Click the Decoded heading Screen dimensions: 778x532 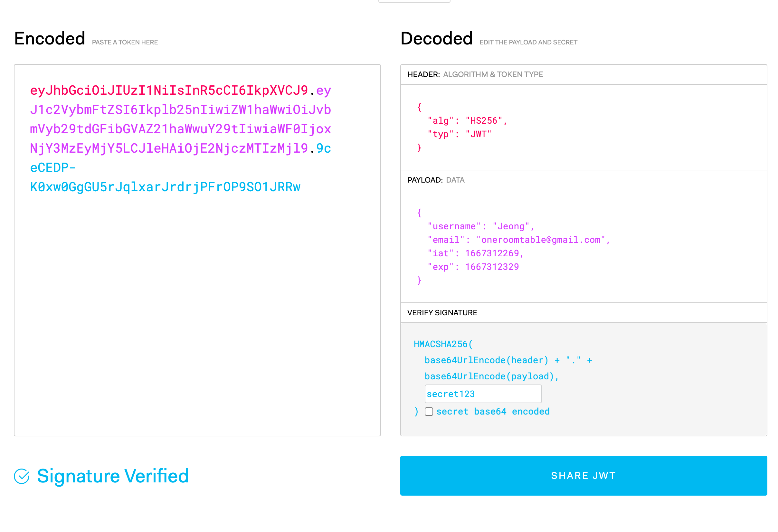[x=436, y=39]
